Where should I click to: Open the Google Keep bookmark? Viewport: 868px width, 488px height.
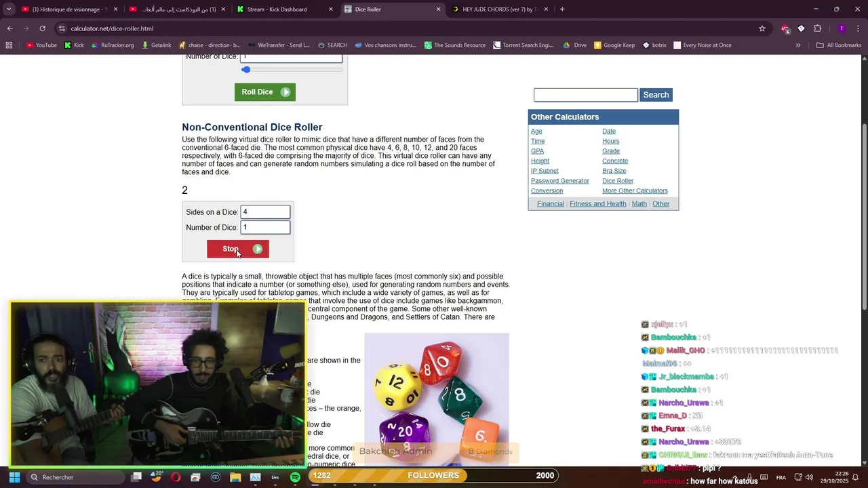point(614,45)
